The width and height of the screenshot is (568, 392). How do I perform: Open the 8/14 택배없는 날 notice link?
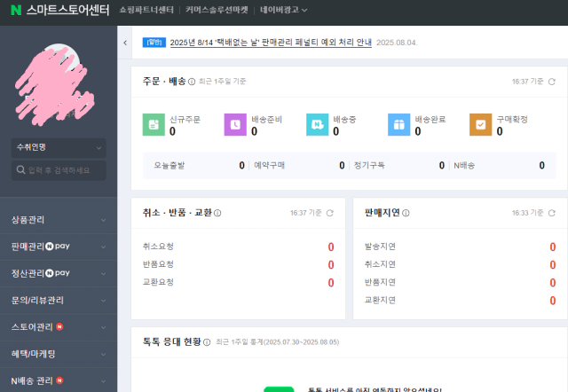(271, 43)
